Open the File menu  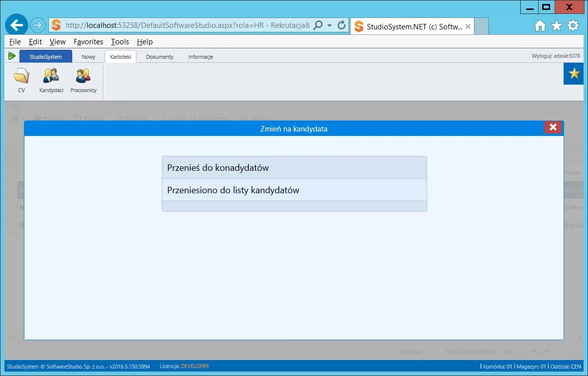pyautogui.click(x=15, y=42)
